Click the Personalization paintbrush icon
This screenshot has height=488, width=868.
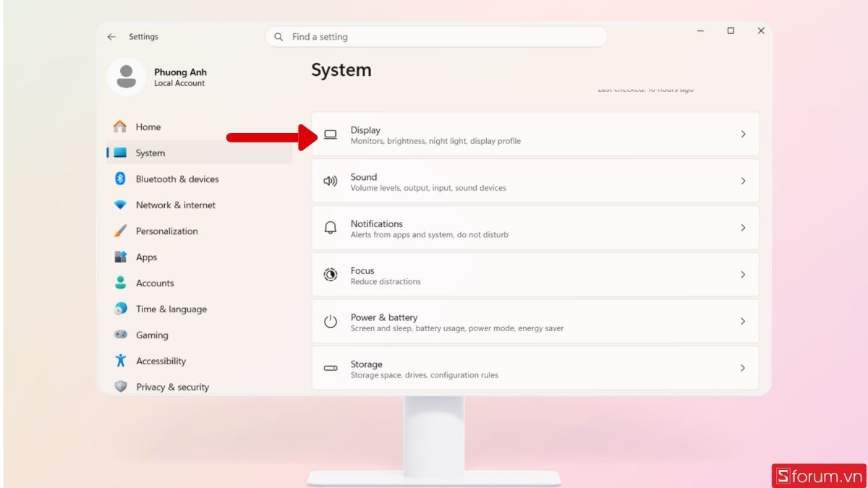pos(120,231)
